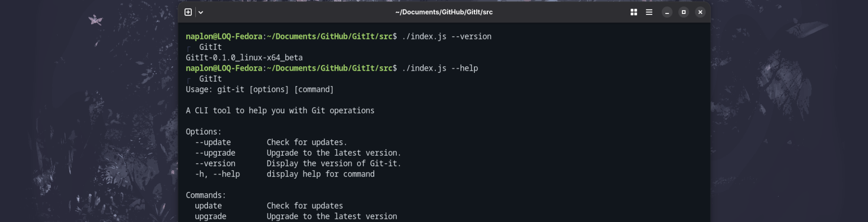Open the terminal hamburger menu
This screenshot has height=222, width=868.
(x=649, y=12)
